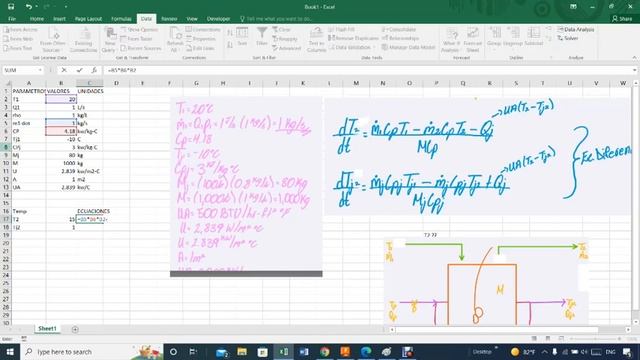Click the Sort A to Z icon
Viewport: 640px width, 360px height.
[x=230, y=33]
